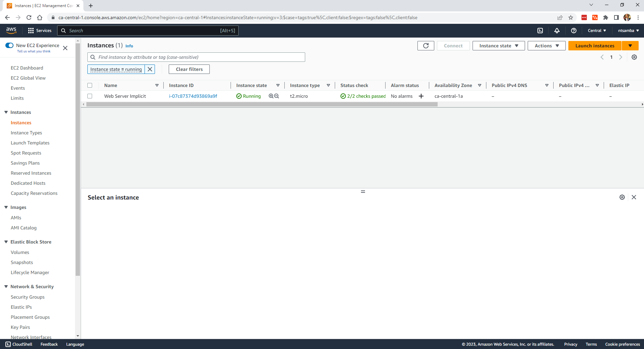The image size is (644, 349).
Task: Open Security Groups in the sidebar
Action: pos(28,297)
